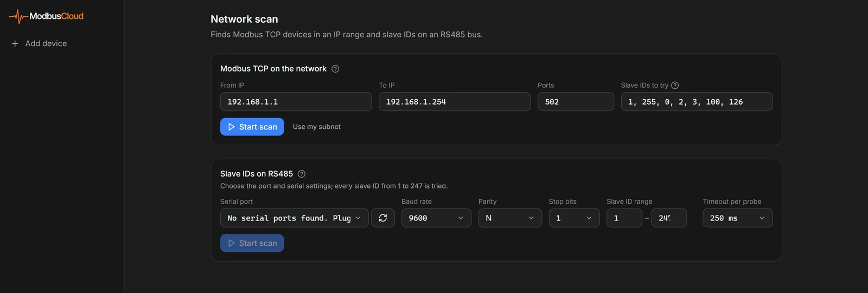868x293 pixels.
Task: Open the Timeout per probe dropdown
Action: point(737,218)
